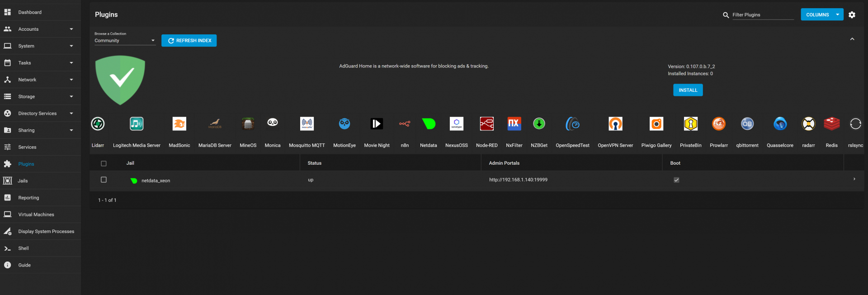868x295 pixels.
Task: Click INSTALL for AdGuard Home
Action: [688, 90]
